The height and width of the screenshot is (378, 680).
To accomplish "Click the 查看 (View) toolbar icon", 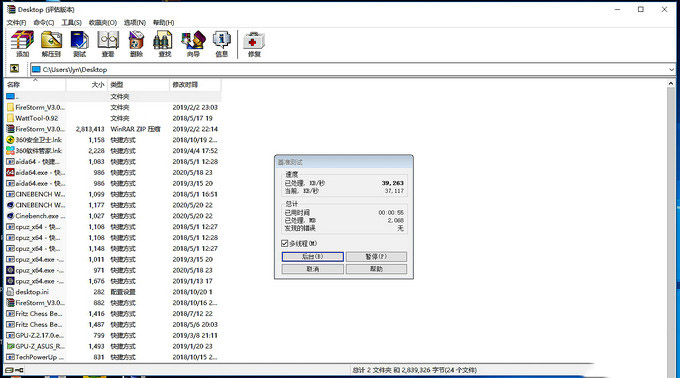I will [108, 44].
